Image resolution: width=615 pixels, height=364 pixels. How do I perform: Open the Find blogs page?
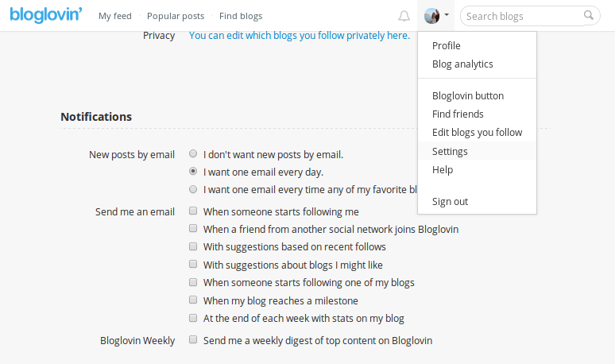(x=241, y=16)
